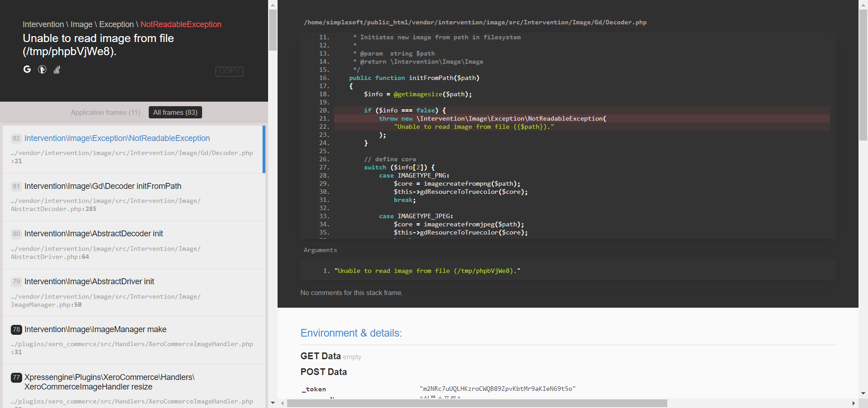Search the error on Google

pos(27,69)
